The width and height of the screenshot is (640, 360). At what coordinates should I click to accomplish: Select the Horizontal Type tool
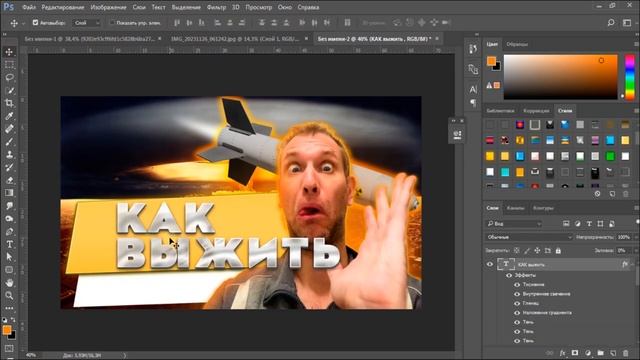[x=9, y=244]
